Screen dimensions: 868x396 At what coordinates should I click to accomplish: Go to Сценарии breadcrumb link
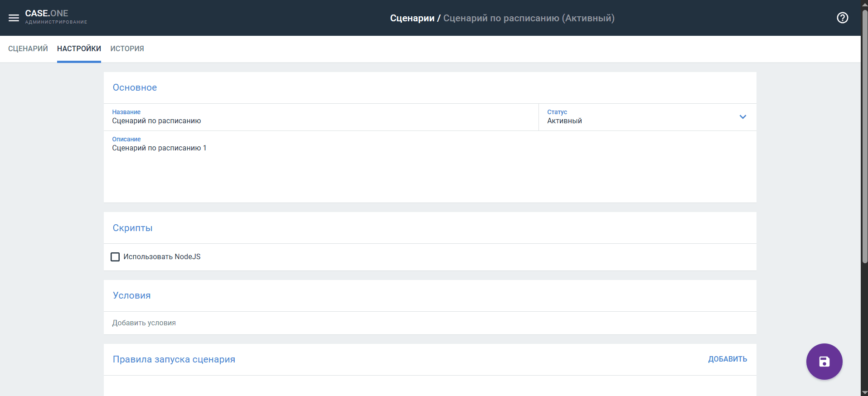click(412, 18)
